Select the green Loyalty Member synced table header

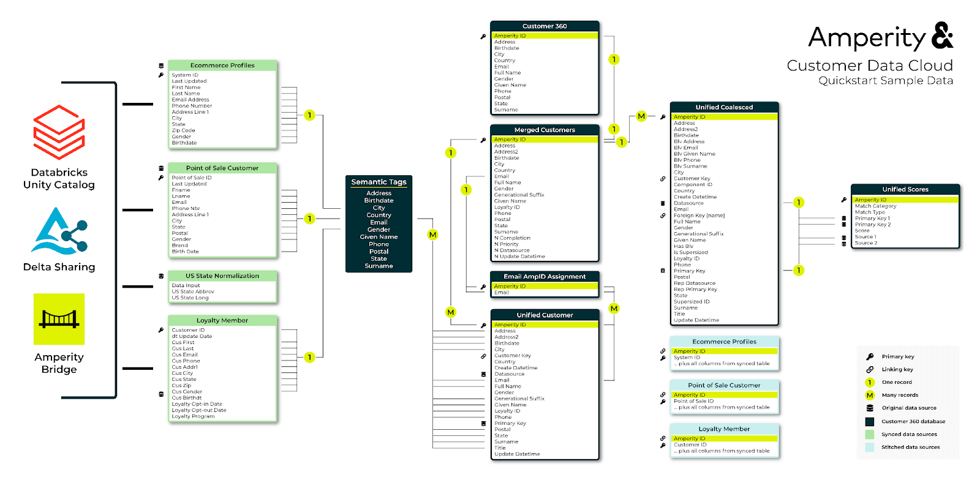pos(222,321)
